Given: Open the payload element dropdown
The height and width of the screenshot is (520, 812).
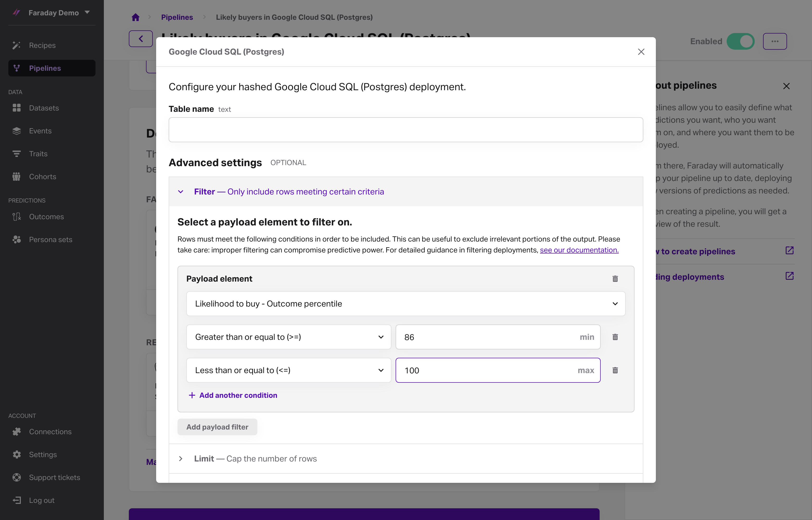Looking at the screenshot, I should click(x=405, y=304).
